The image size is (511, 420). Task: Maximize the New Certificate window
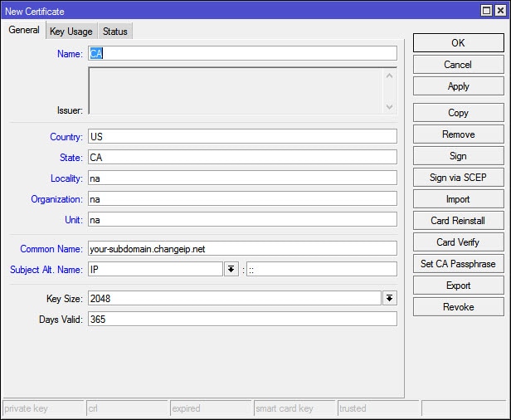tap(486, 11)
